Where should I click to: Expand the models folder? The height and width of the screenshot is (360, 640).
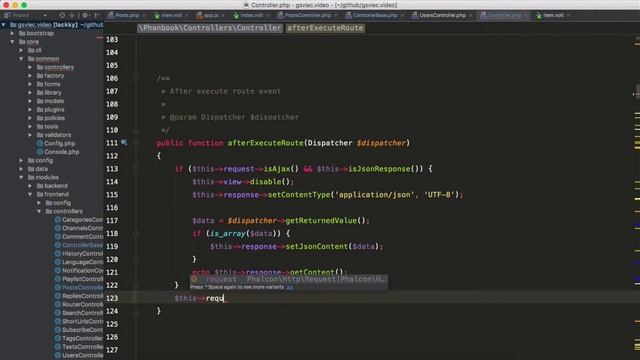[30, 101]
